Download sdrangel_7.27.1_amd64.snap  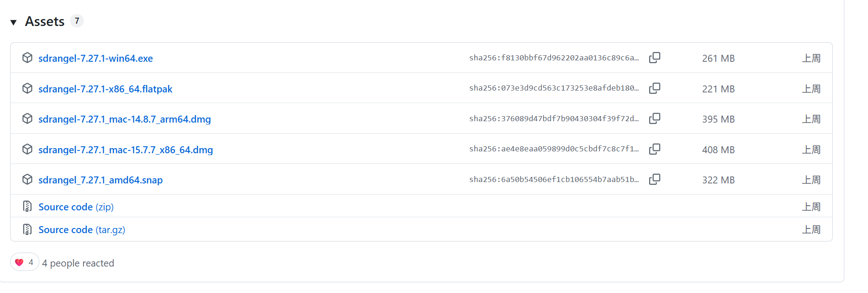(x=101, y=180)
